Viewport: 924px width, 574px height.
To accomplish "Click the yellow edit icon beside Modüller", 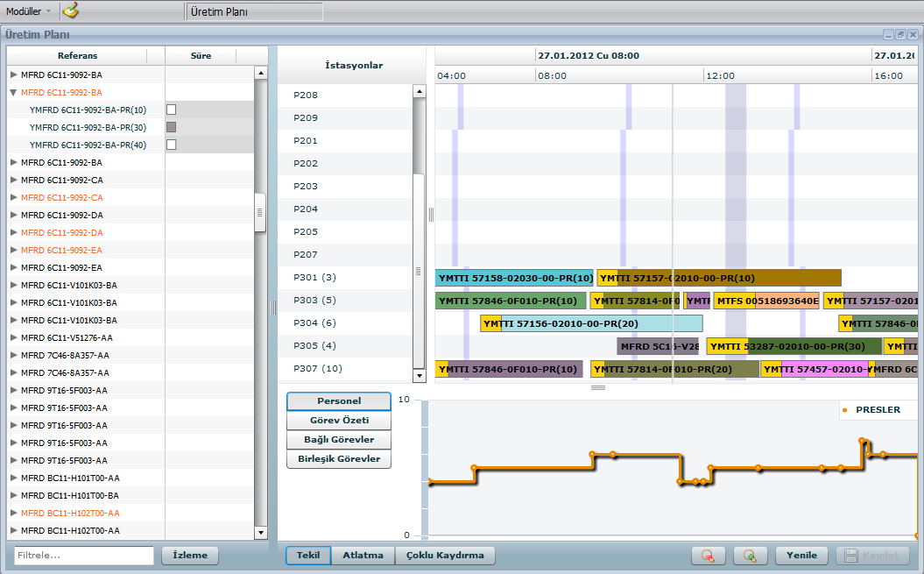I will tap(70, 11).
